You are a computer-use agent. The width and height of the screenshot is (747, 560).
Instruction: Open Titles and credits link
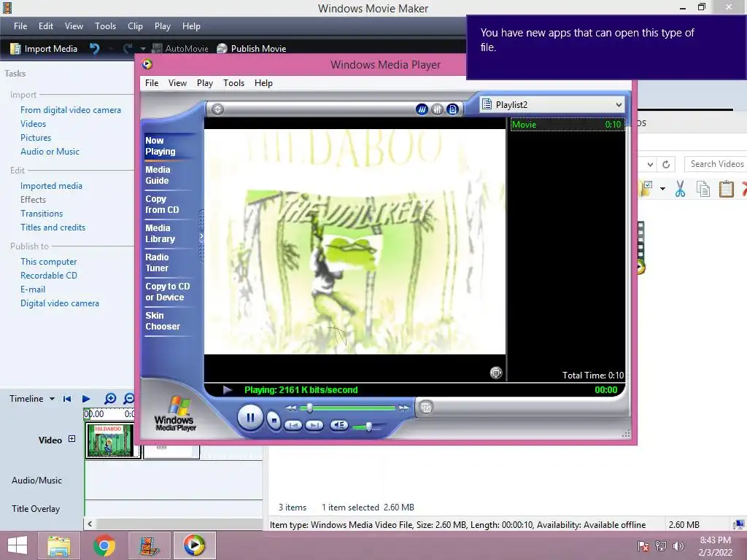[53, 227]
